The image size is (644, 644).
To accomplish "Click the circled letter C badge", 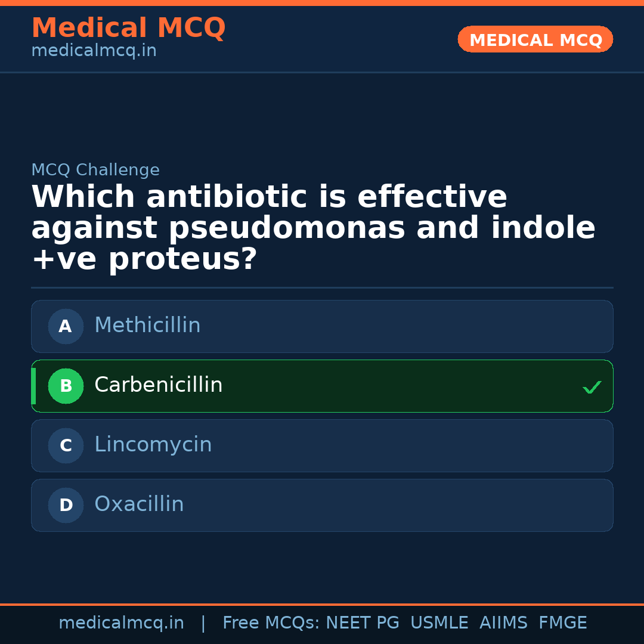I will pos(66,445).
